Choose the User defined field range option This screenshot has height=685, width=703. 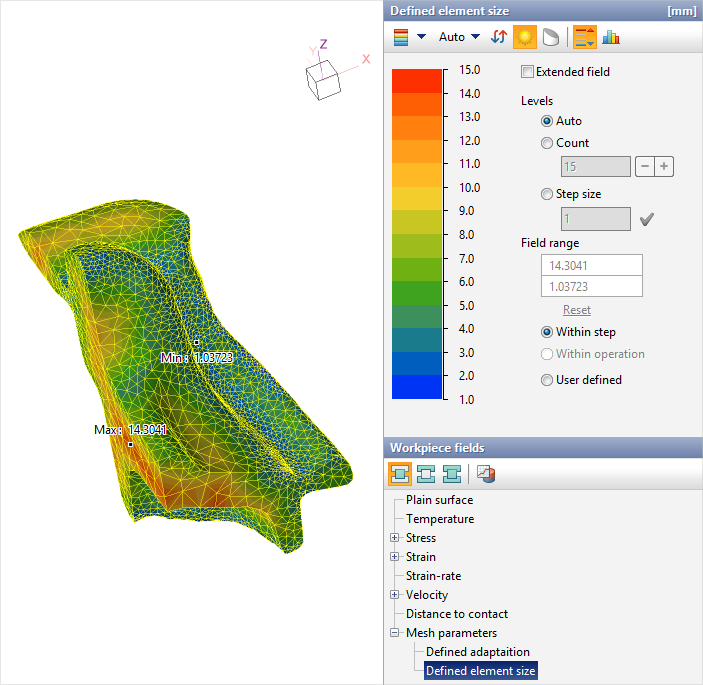[x=547, y=380]
